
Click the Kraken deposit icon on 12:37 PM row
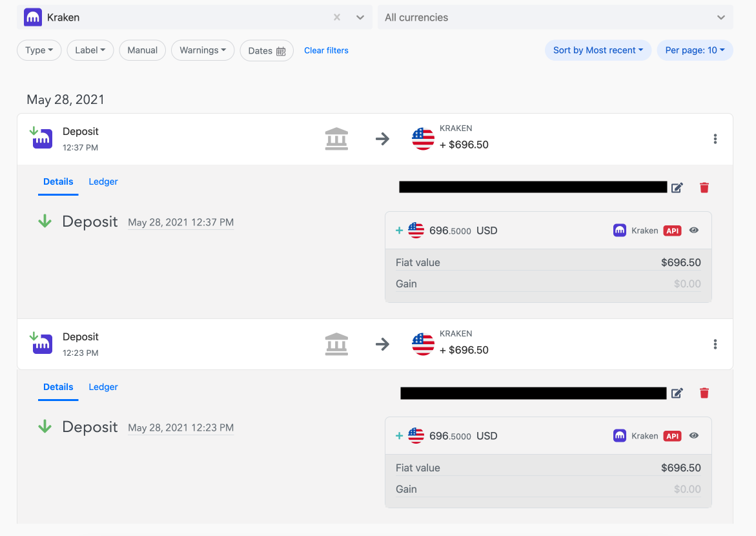41,138
